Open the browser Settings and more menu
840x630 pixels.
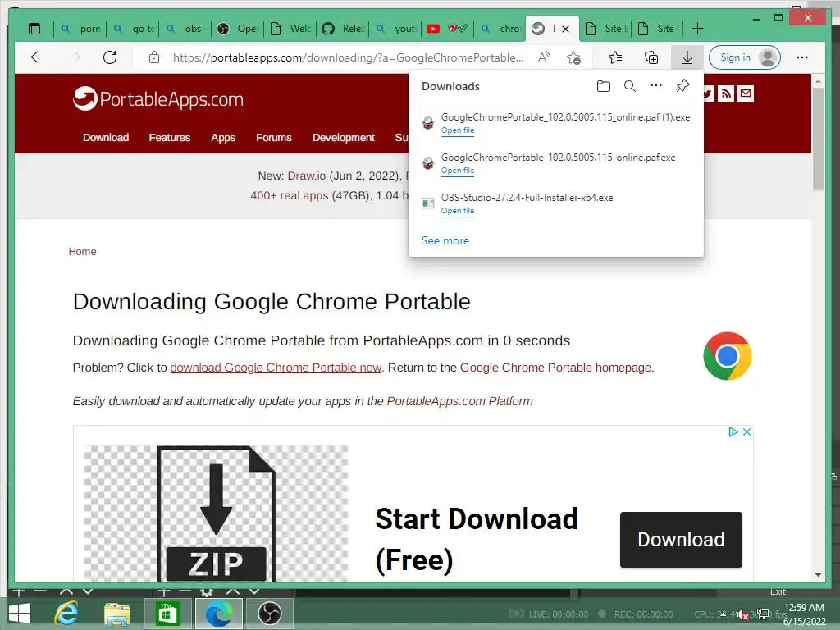(x=802, y=57)
